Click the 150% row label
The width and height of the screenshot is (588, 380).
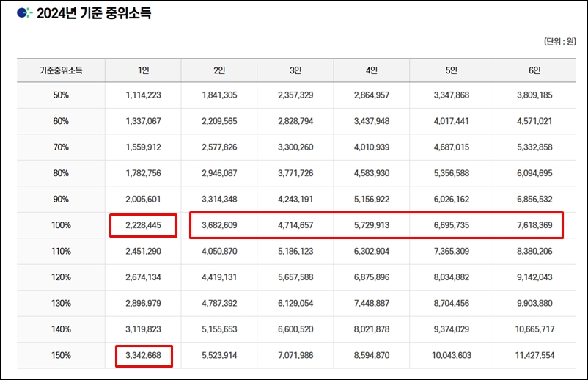coord(61,355)
